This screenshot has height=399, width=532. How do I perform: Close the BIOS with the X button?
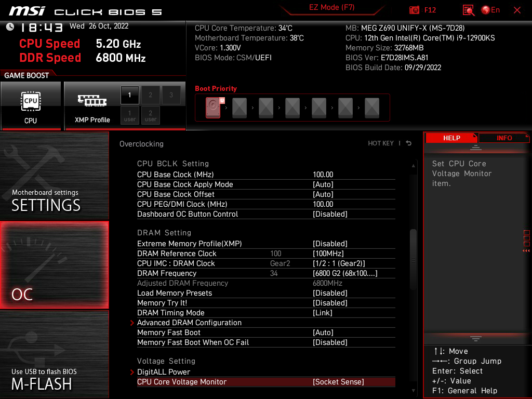coord(517,10)
